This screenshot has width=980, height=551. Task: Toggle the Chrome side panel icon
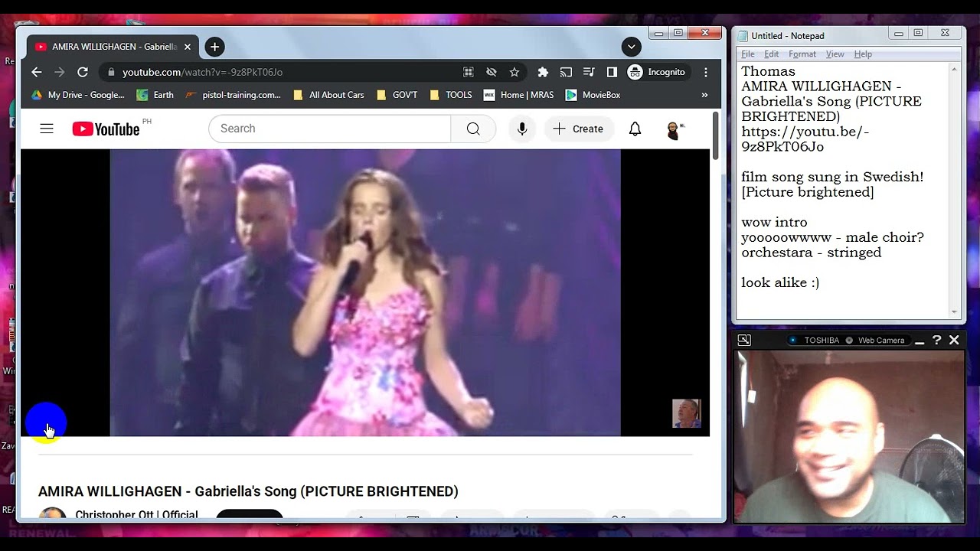[x=612, y=72]
